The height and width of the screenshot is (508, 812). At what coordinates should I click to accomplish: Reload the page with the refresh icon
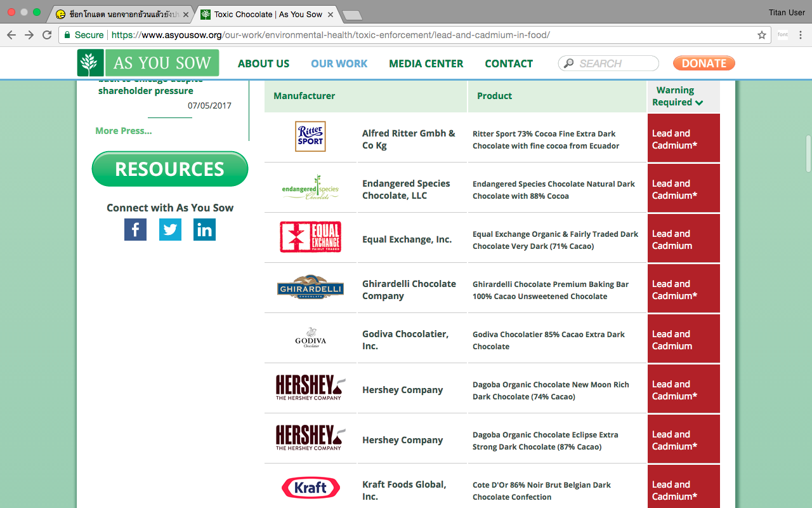click(x=47, y=35)
